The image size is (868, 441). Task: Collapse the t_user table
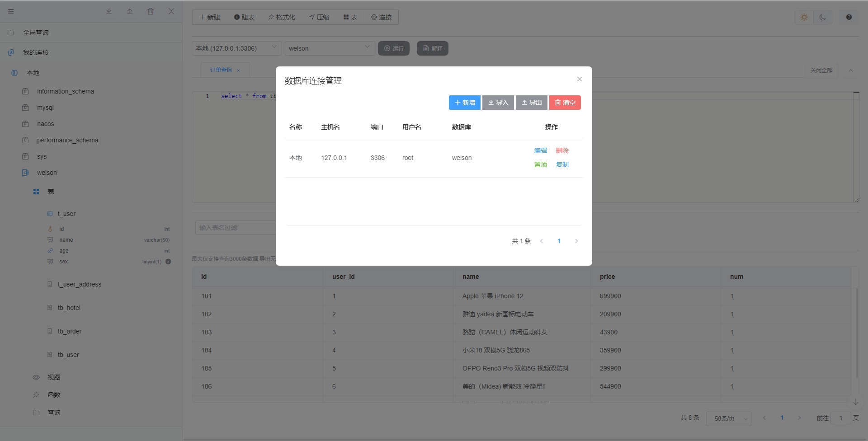pos(66,214)
